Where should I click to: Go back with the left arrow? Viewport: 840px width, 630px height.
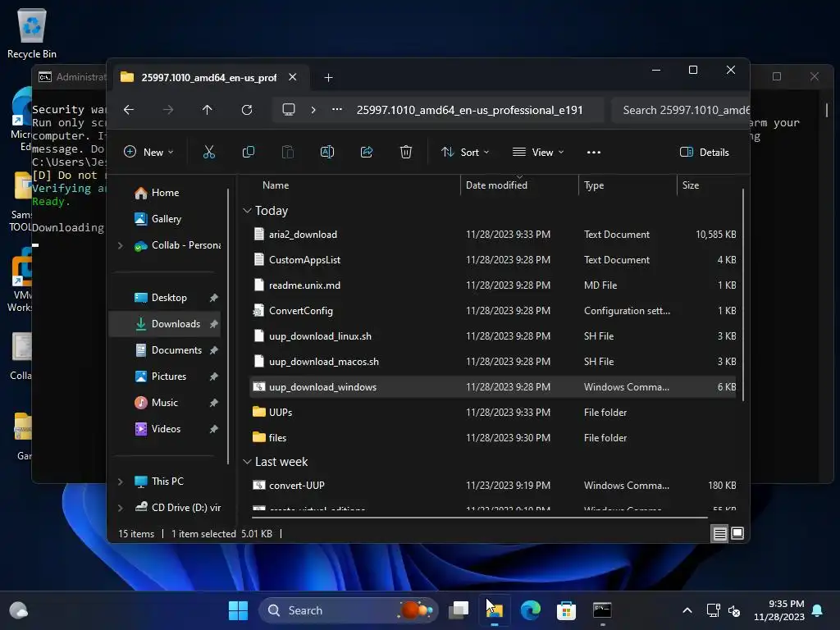(129, 110)
